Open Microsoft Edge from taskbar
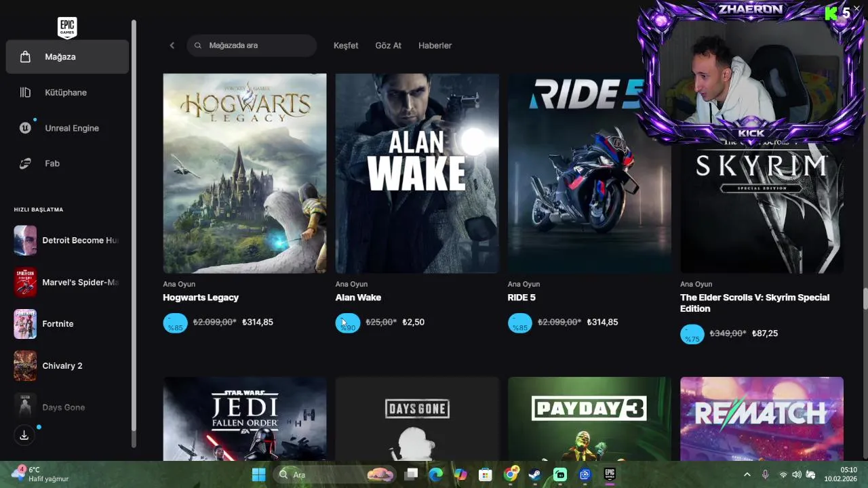The height and width of the screenshot is (488, 868). point(435,474)
